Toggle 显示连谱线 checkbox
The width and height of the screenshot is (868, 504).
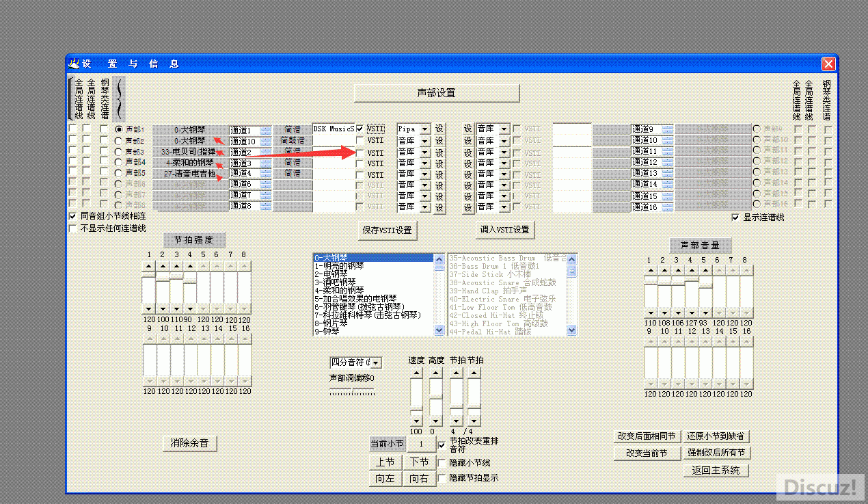735,217
